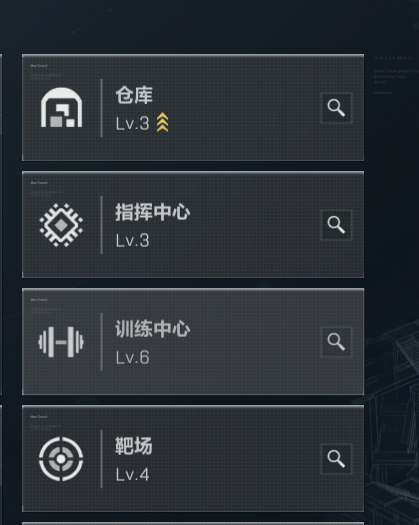Click the Lv.6 level under 训练中心
Image resolution: width=419 pixels, height=525 pixels.
(x=133, y=357)
